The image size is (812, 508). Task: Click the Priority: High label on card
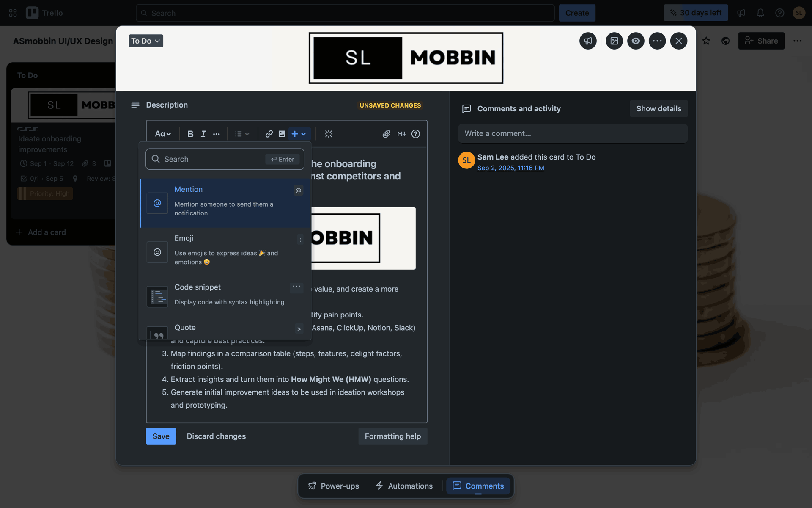[45, 193]
